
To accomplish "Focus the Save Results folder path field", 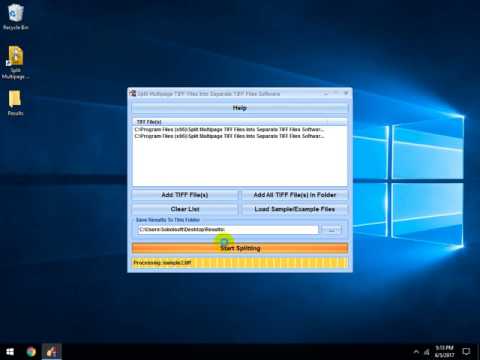I will click(228, 230).
